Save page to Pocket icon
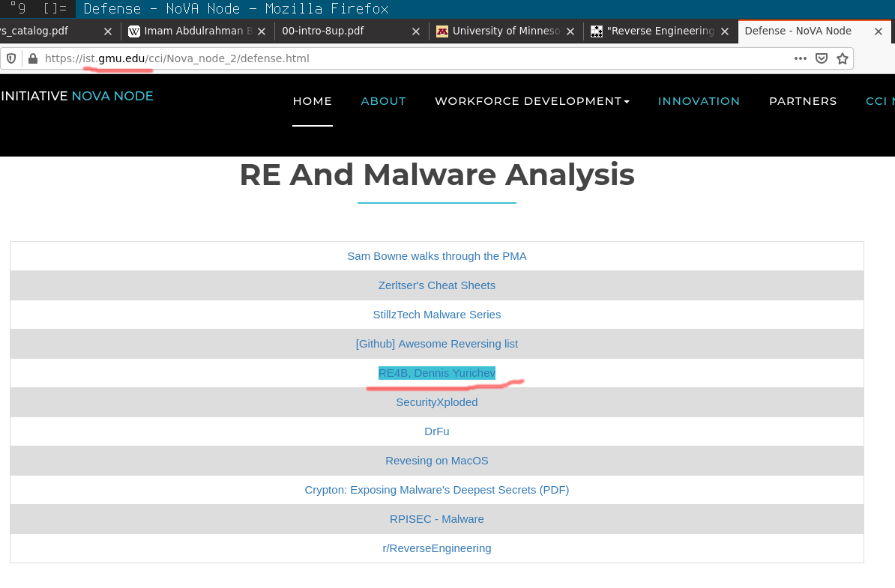The height and width of the screenshot is (588, 895). click(822, 58)
